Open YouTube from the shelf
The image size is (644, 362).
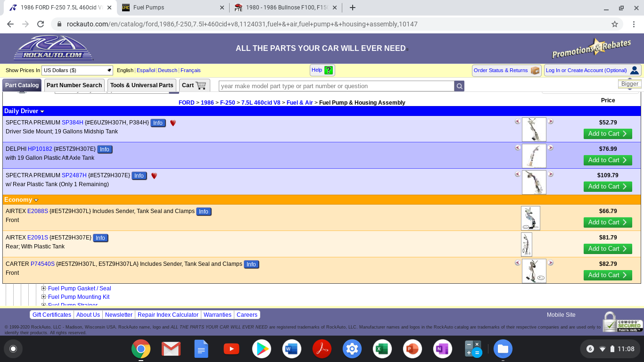click(231, 349)
